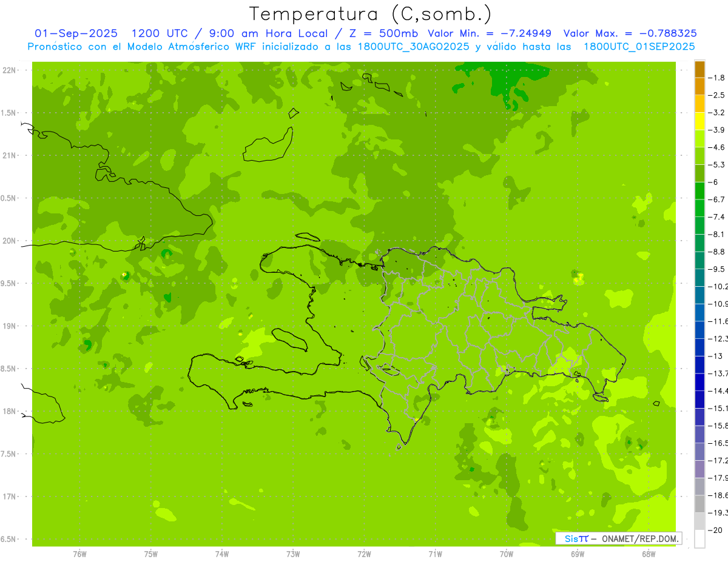Pick the purple swatch between -17.2 and -17.9
This screenshot has width=728, height=562.
(x=699, y=469)
